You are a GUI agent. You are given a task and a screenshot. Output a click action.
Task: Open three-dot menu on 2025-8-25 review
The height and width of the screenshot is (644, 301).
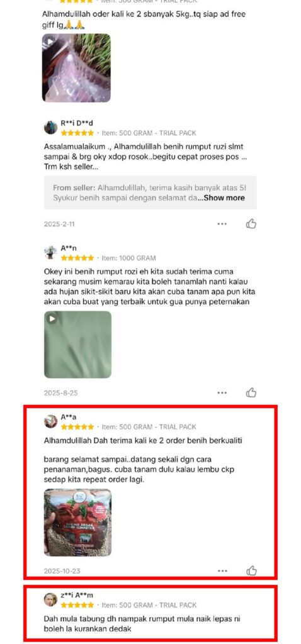222,392
